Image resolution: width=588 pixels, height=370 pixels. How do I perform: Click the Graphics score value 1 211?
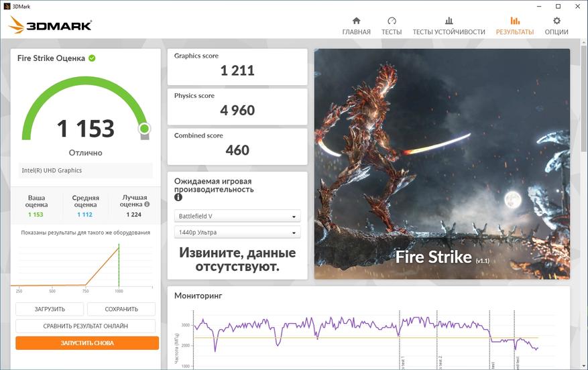coord(237,70)
